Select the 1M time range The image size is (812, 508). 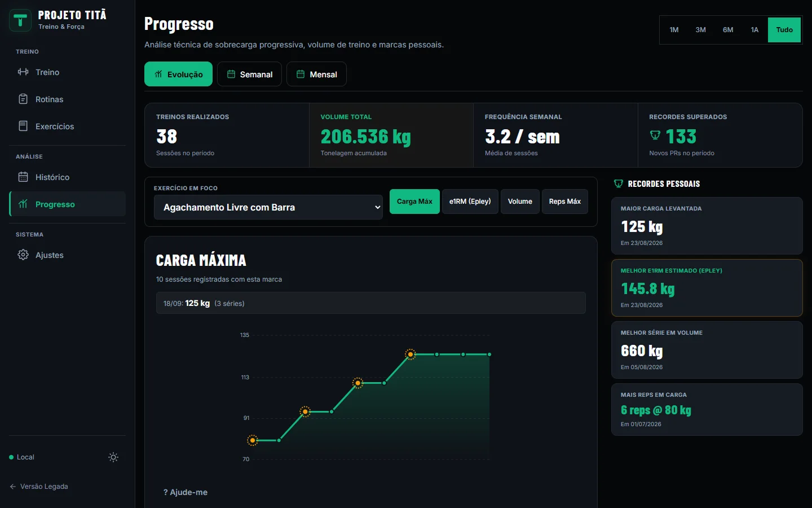coord(674,30)
